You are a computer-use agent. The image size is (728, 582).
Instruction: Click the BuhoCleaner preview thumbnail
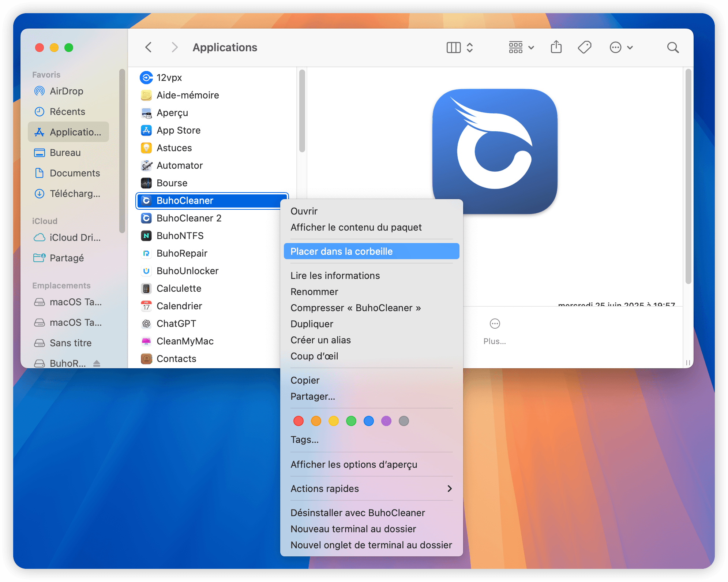pos(495,151)
